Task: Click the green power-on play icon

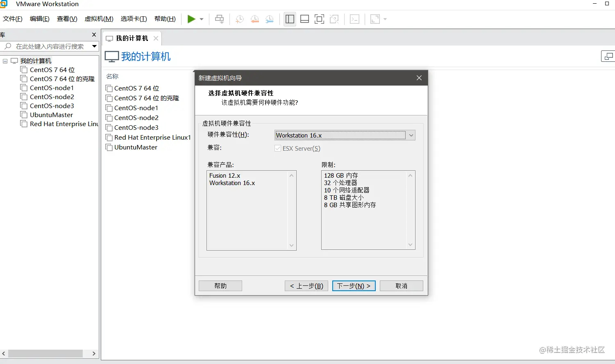Action: [x=191, y=19]
